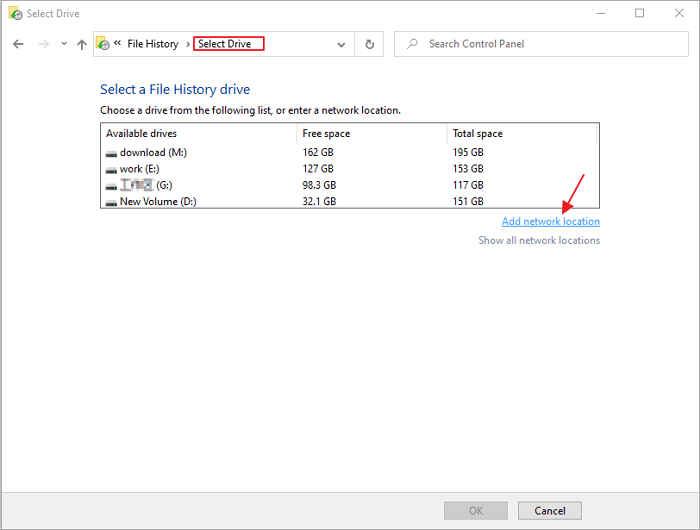Click the File History breadcrumb

(152, 44)
